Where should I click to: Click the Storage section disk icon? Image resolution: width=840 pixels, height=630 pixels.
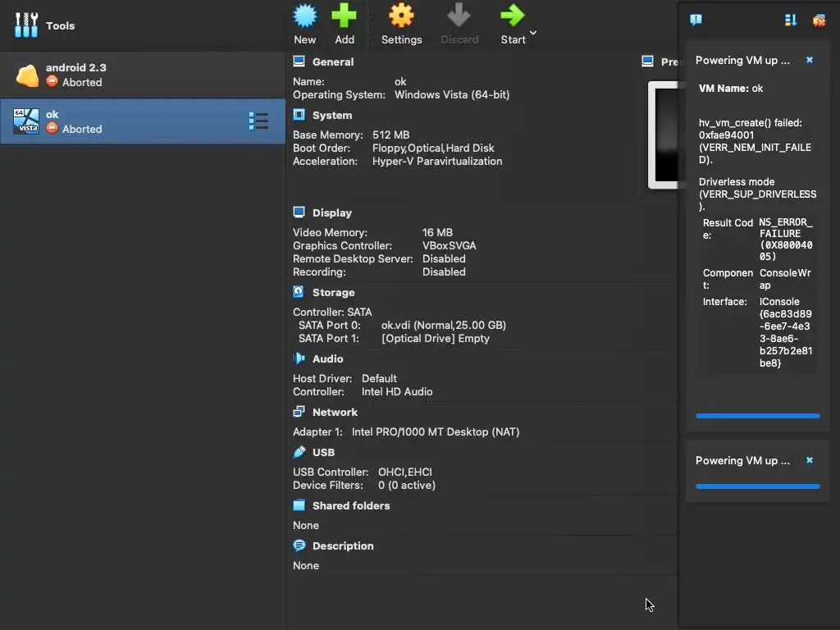[299, 291]
